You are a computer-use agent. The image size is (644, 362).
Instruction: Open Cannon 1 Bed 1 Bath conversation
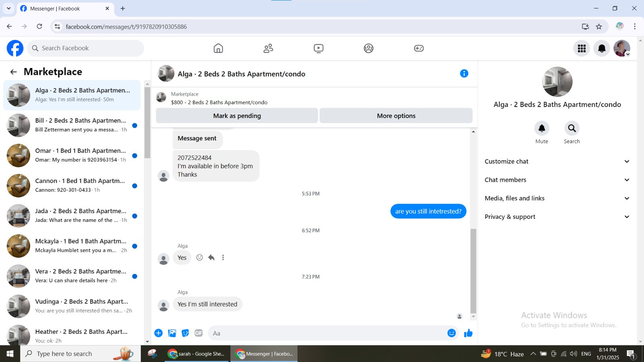click(x=72, y=185)
